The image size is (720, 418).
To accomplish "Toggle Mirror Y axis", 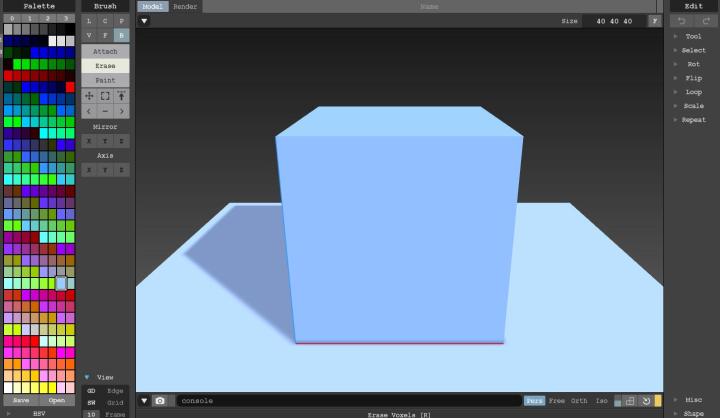I will [x=105, y=141].
